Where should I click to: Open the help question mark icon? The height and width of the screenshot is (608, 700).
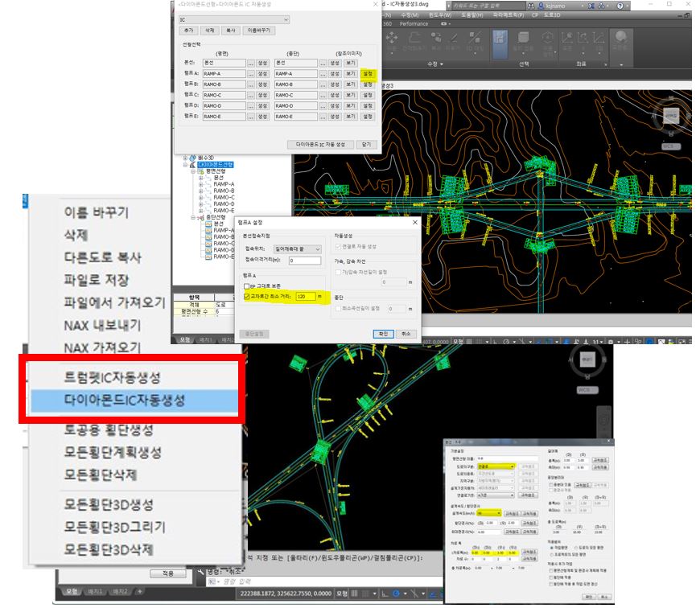click(620, 6)
